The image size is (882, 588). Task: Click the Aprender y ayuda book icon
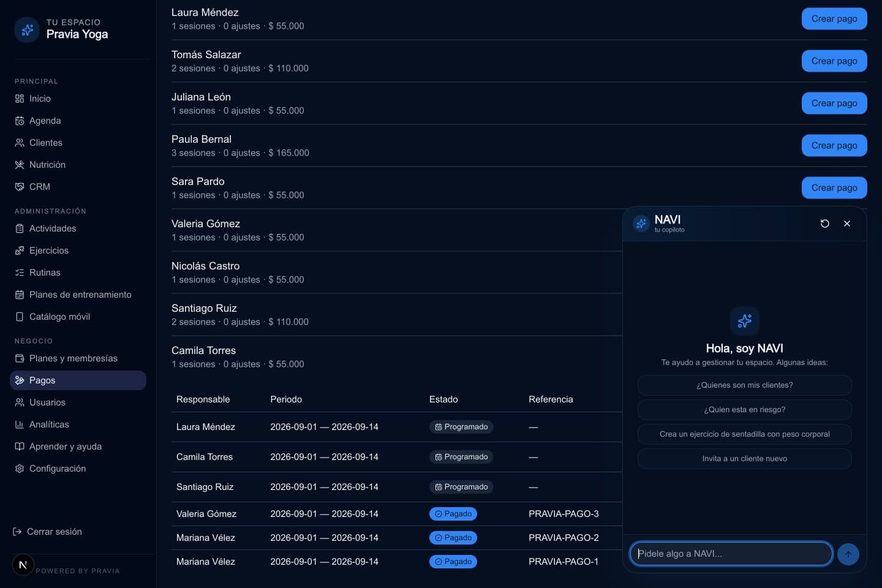(20, 447)
